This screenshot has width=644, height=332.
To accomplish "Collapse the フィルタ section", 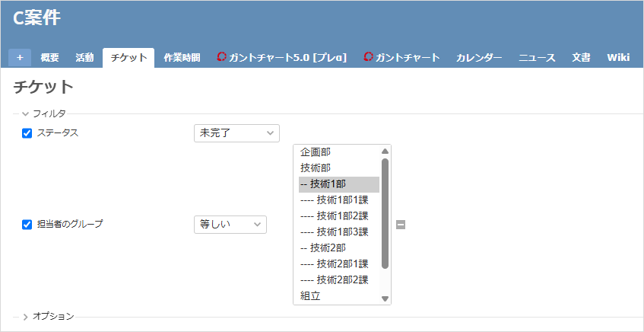I will coord(43,113).
